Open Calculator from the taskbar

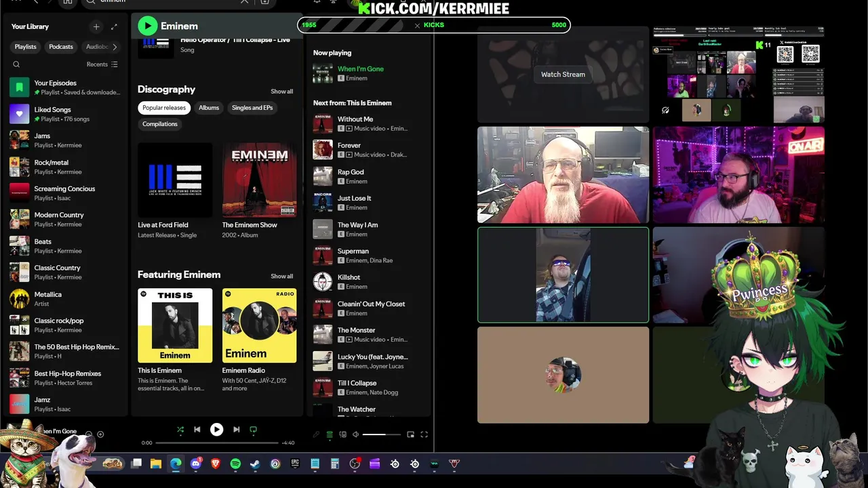[334, 464]
